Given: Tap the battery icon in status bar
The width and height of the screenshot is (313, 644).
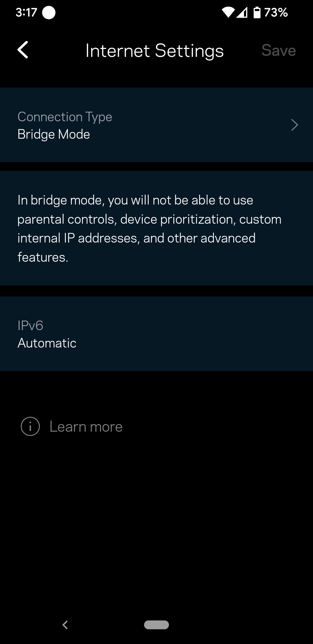Looking at the screenshot, I should pos(257,12).
